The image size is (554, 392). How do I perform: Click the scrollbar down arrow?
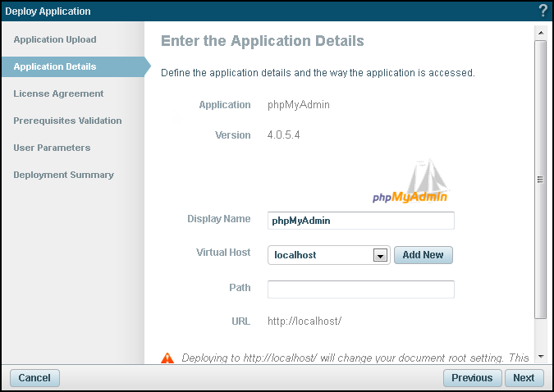click(540, 357)
